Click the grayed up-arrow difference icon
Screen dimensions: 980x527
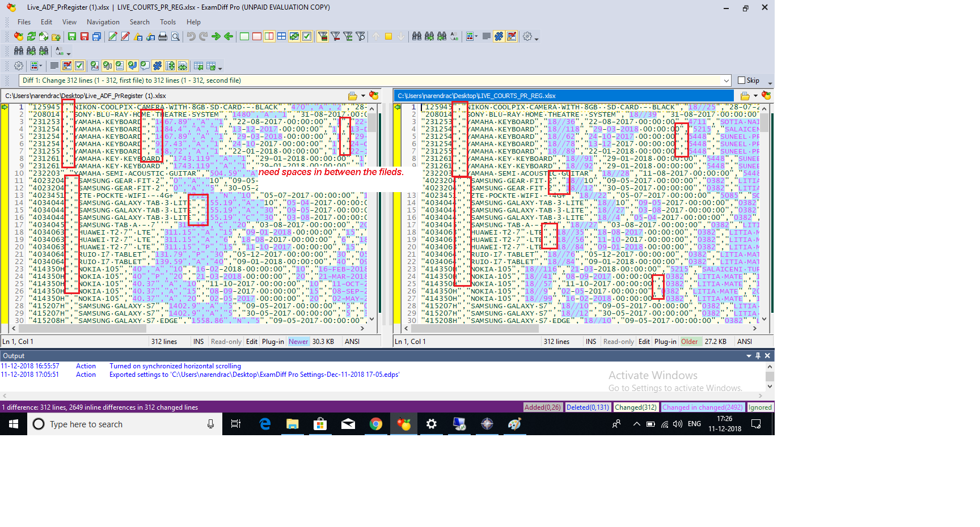click(376, 36)
